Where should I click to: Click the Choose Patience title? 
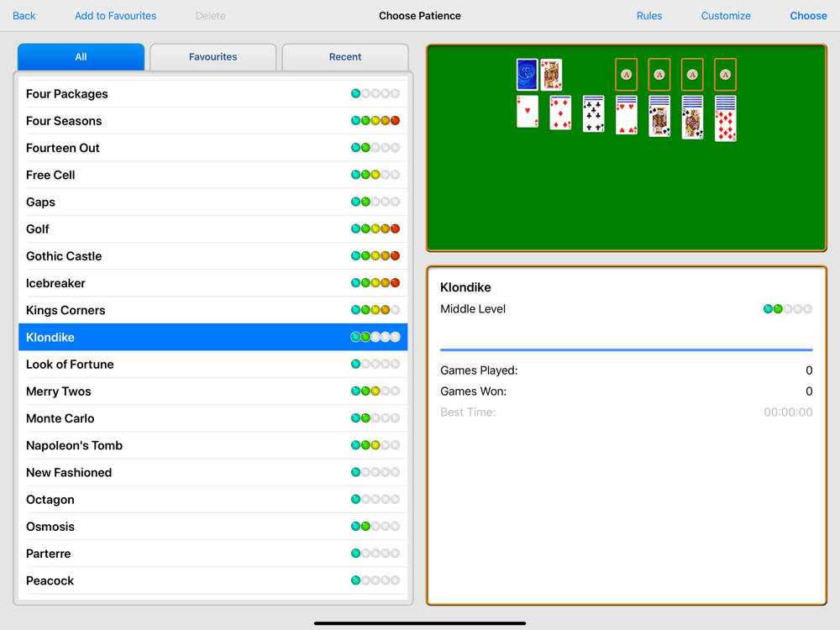(420, 15)
